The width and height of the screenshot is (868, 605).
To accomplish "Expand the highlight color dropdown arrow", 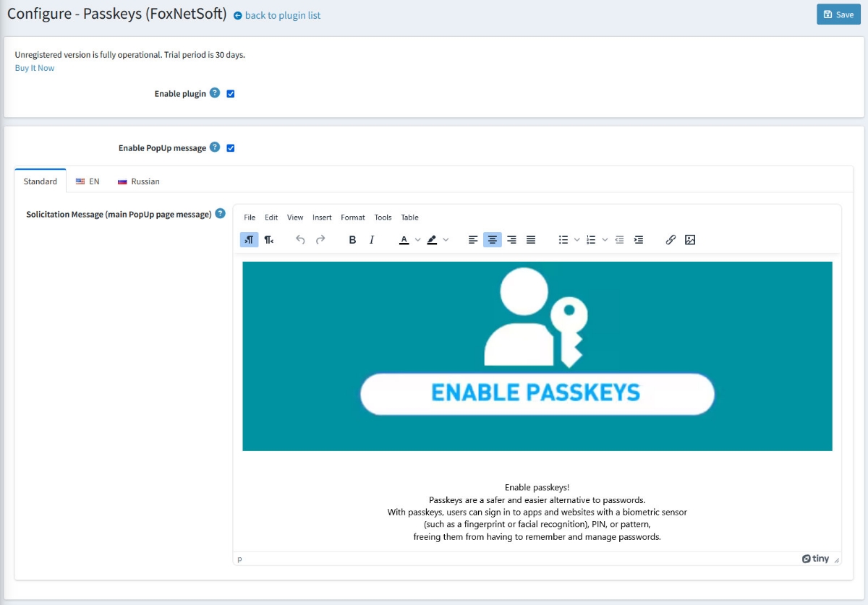I will pyautogui.click(x=446, y=240).
